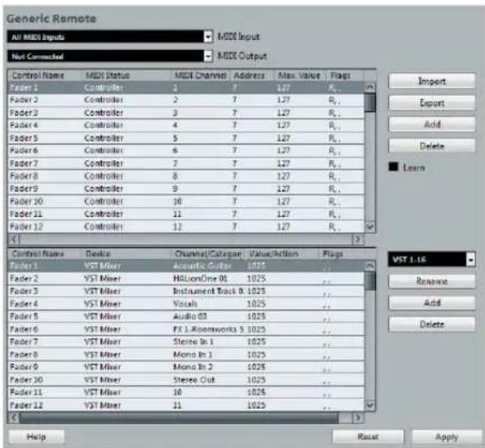Click Max Value cell of upper Fader 6
The height and width of the screenshot is (448, 485).
(x=301, y=150)
